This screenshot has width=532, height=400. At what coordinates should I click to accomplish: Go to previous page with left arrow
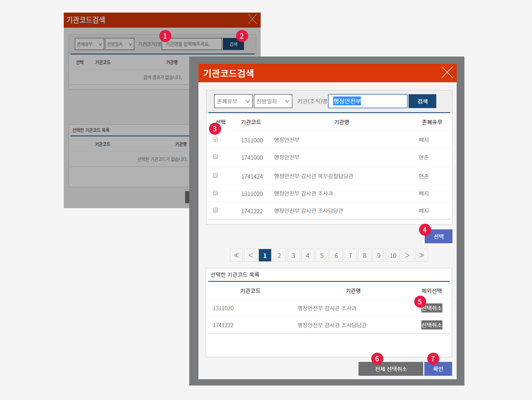coord(251,255)
